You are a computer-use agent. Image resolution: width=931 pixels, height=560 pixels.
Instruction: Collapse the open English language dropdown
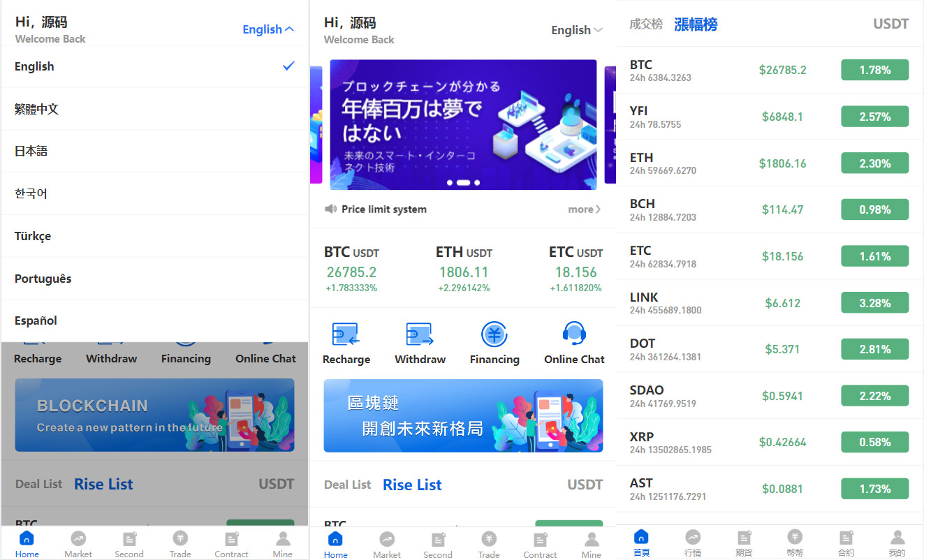(268, 29)
